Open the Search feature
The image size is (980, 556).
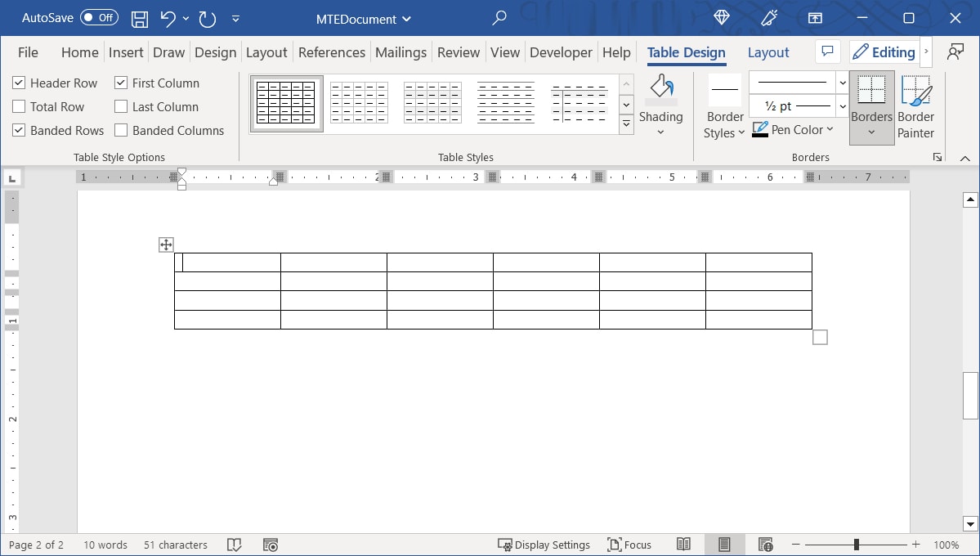tap(499, 18)
